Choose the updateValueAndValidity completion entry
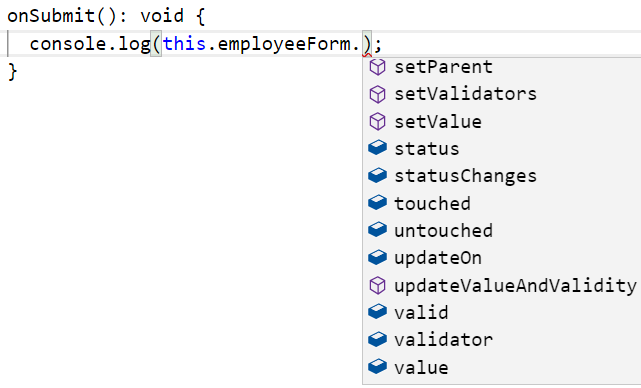This screenshot has width=641, height=388. point(502,285)
